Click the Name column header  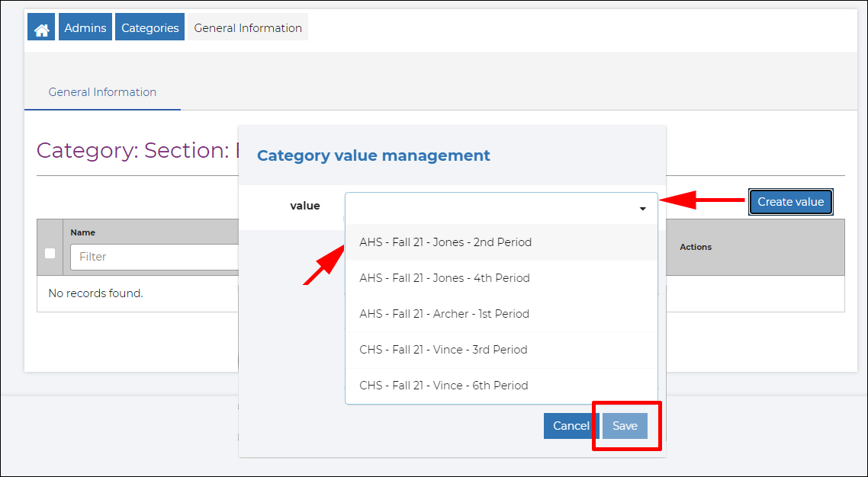(x=83, y=232)
